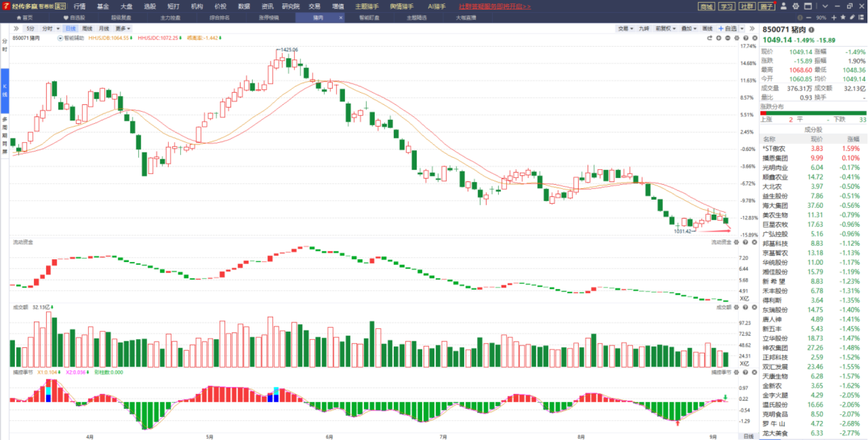Screen dimensions: 868x440
Task: Zoom in the K-line chart with plus circle
Action: coord(719,38)
